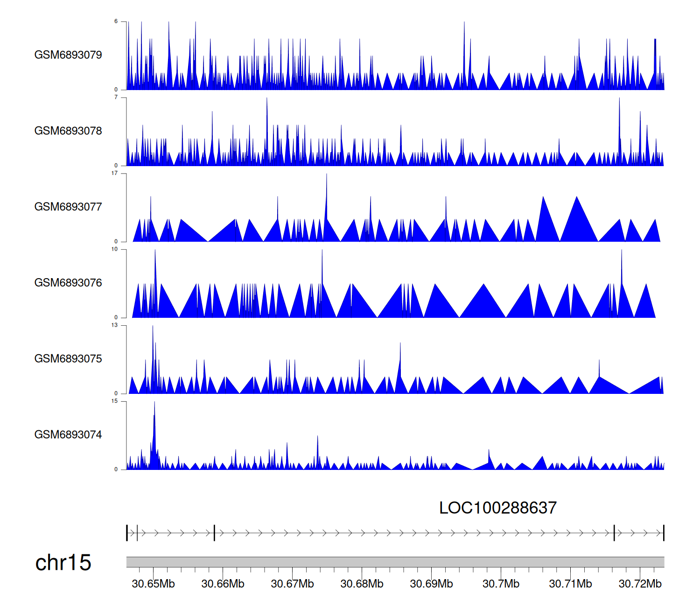The width and height of the screenshot is (700, 616).
Task: Select the GSM6893076 track label
Action: click(x=68, y=283)
